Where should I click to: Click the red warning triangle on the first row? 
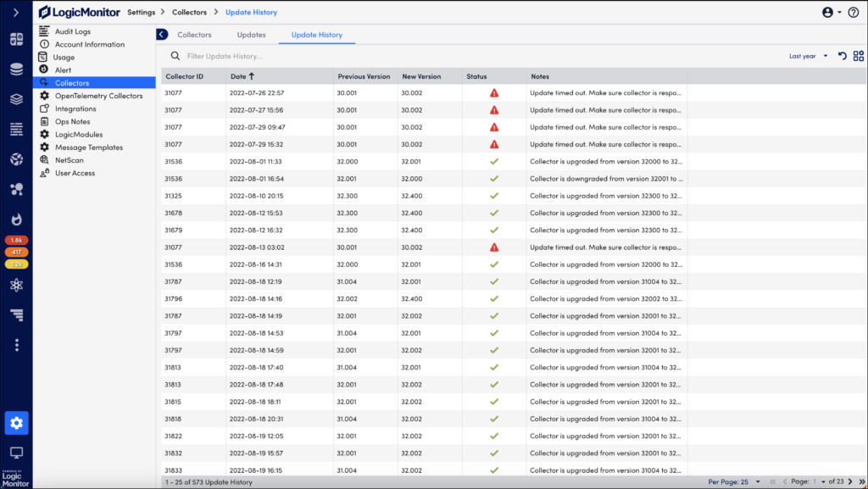click(x=492, y=92)
